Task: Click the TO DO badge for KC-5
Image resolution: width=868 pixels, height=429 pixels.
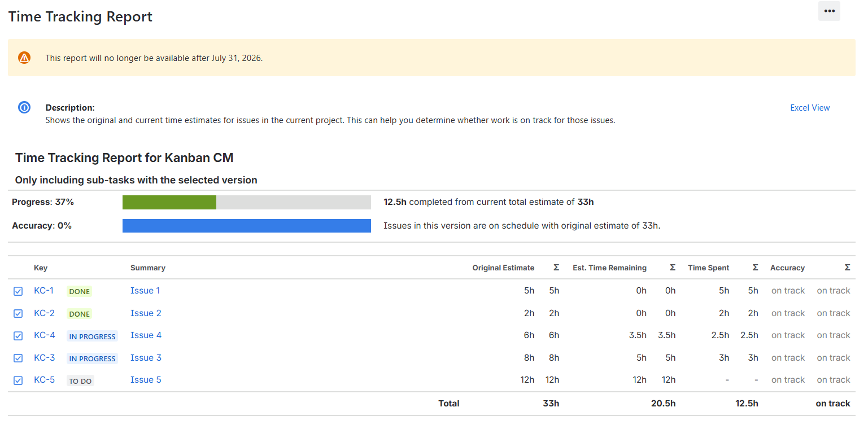Action: [x=80, y=381]
